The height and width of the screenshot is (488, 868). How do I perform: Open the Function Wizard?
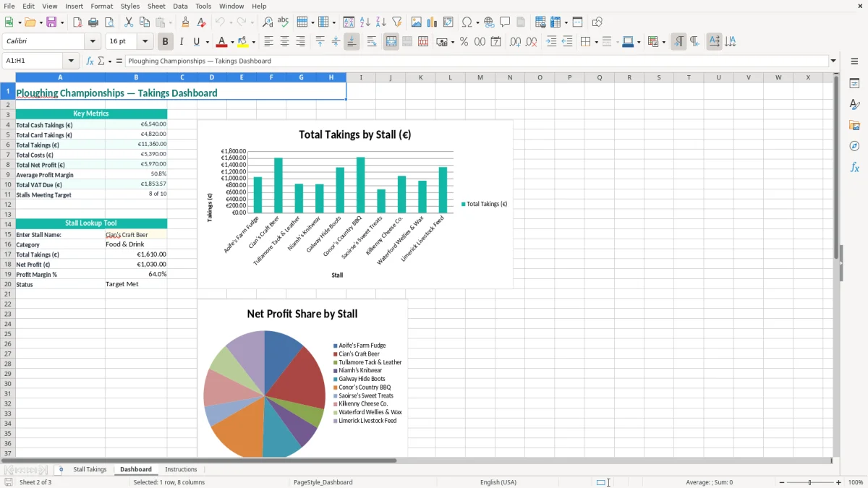pos(90,61)
